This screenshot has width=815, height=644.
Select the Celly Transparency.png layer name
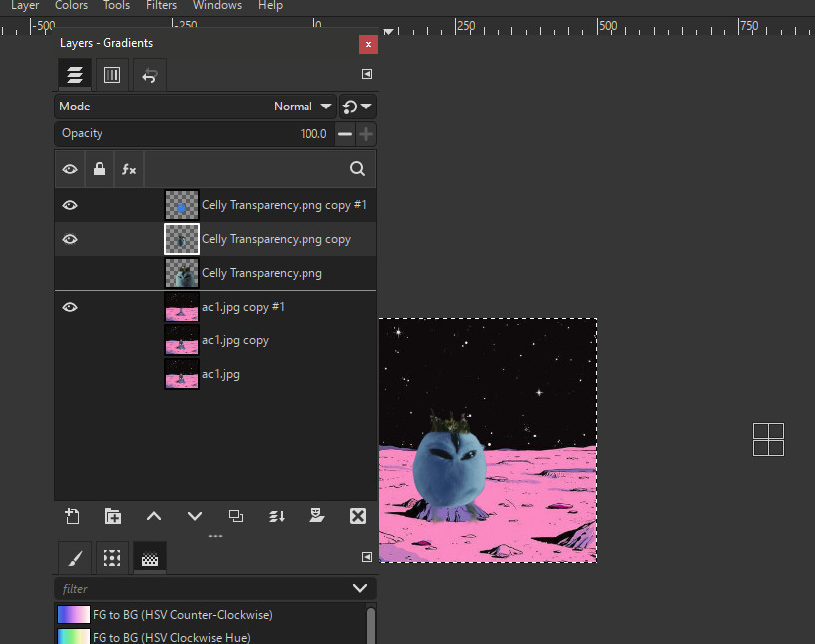click(262, 273)
